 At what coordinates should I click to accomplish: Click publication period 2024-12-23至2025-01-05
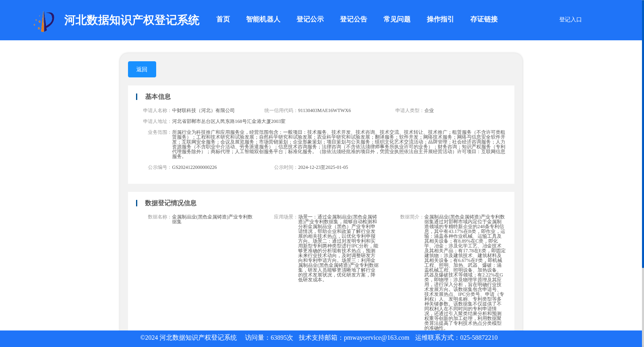tap(323, 167)
